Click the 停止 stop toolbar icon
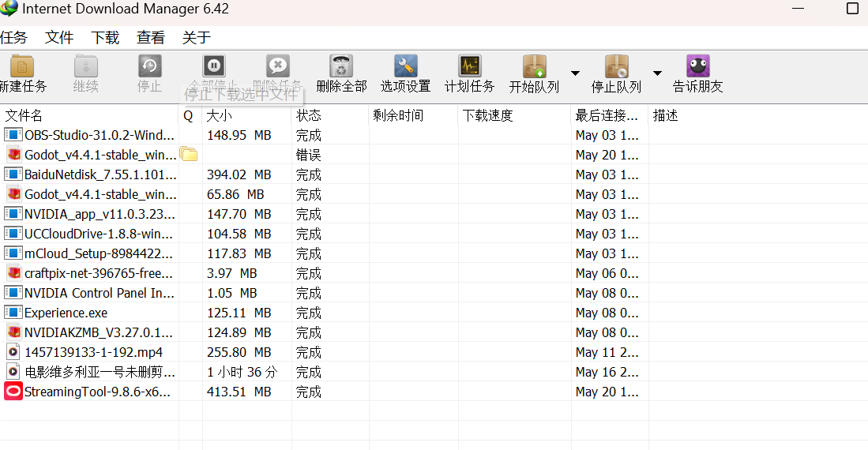 click(x=149, y=66)
